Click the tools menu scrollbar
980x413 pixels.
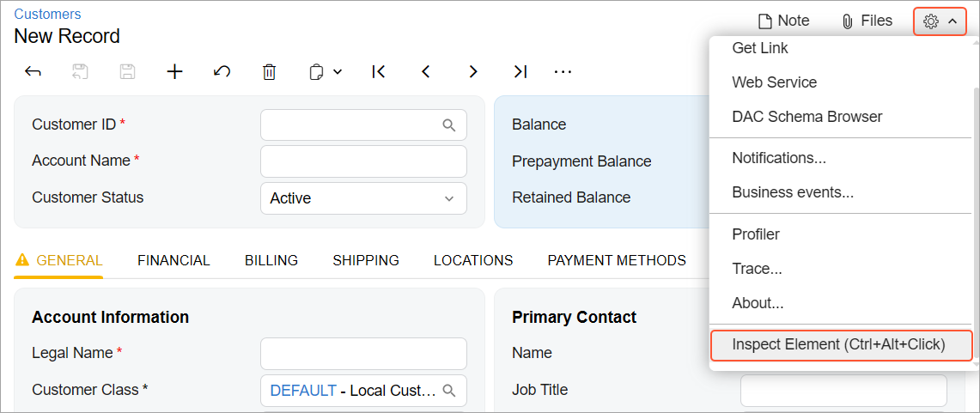[977, 222]
